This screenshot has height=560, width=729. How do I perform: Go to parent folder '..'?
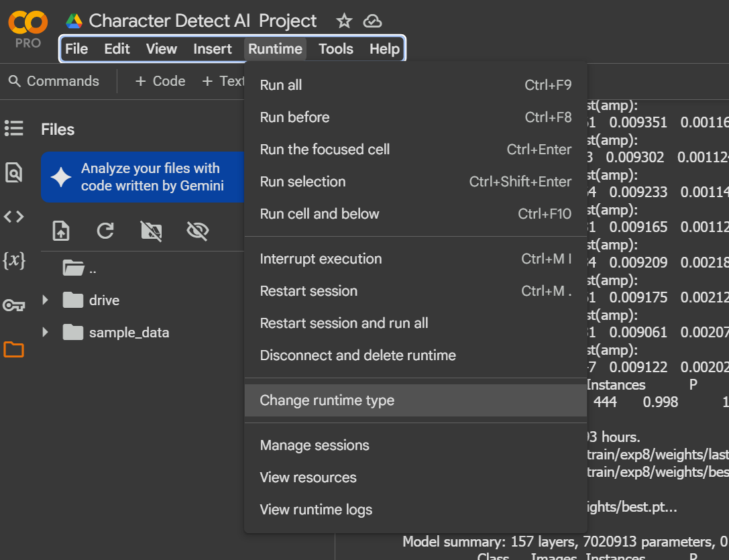pos(79,268)
